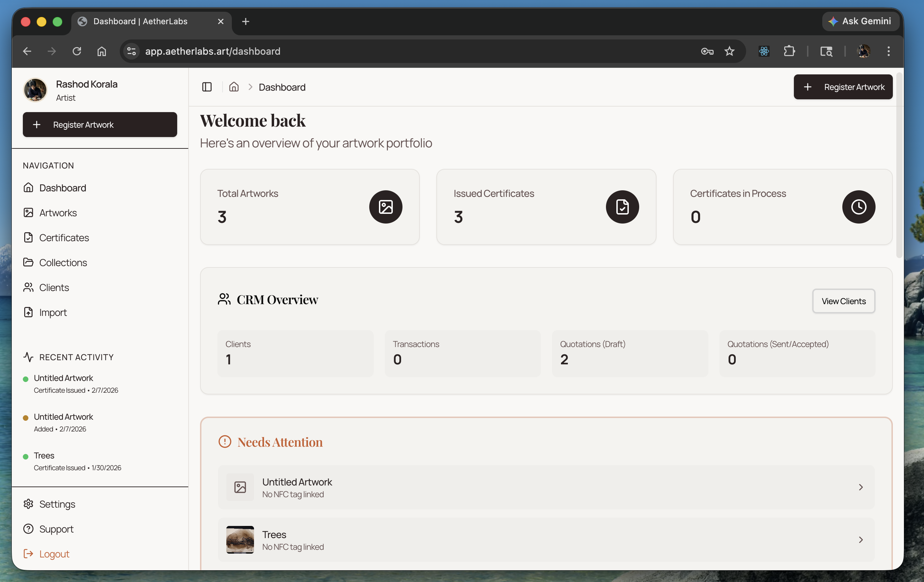The height and width of the screenshot is (582, 924).
Task: Open Settings via the gear icon
Action: [x=29, y=504]
